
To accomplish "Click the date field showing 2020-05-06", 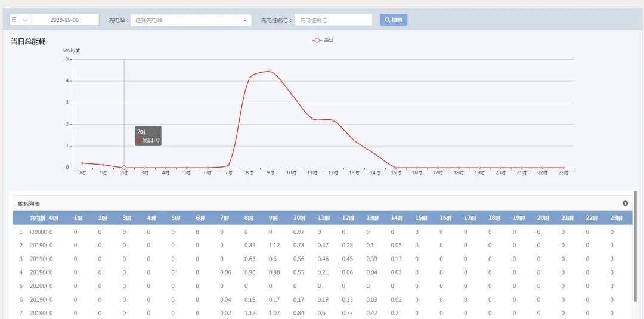I will (x=64, y=20).
